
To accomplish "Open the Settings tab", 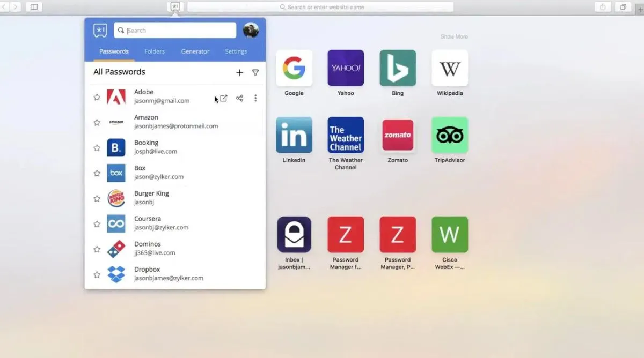I will click(236, 51).
